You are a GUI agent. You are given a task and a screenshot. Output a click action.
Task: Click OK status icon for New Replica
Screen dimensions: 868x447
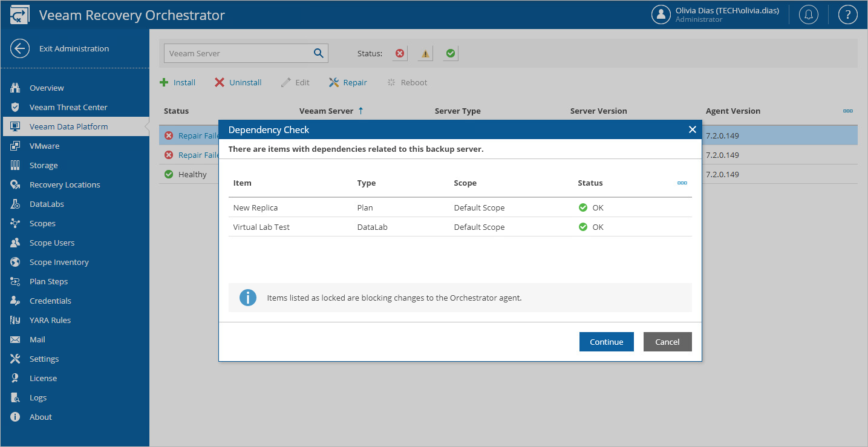pyautogui.click(x=583, y=207)
